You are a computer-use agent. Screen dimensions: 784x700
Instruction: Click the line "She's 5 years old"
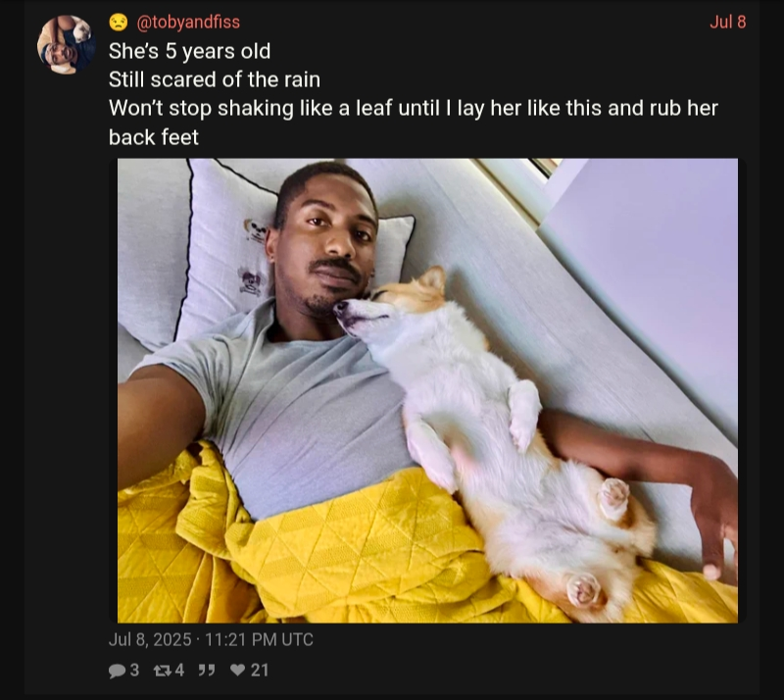pos(189,51)
